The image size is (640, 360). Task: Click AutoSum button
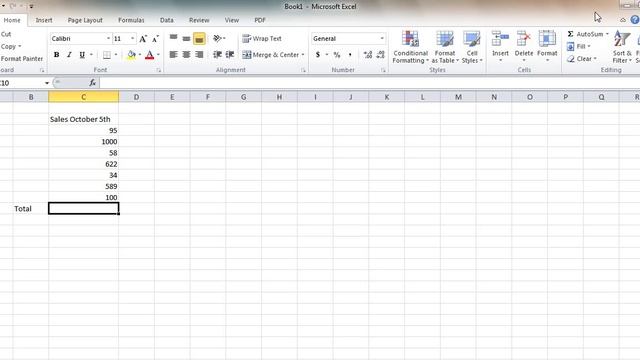pos(585,34)
